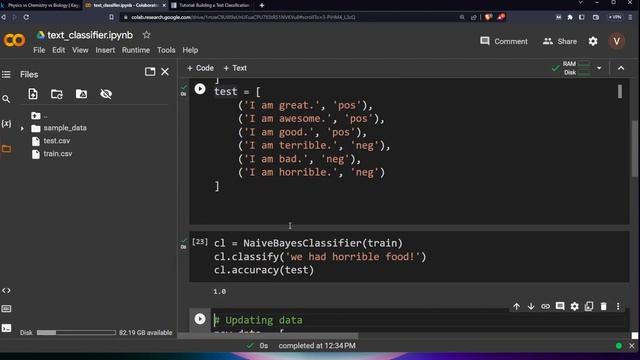Open the Runtime menu

(x=136, y=50)
